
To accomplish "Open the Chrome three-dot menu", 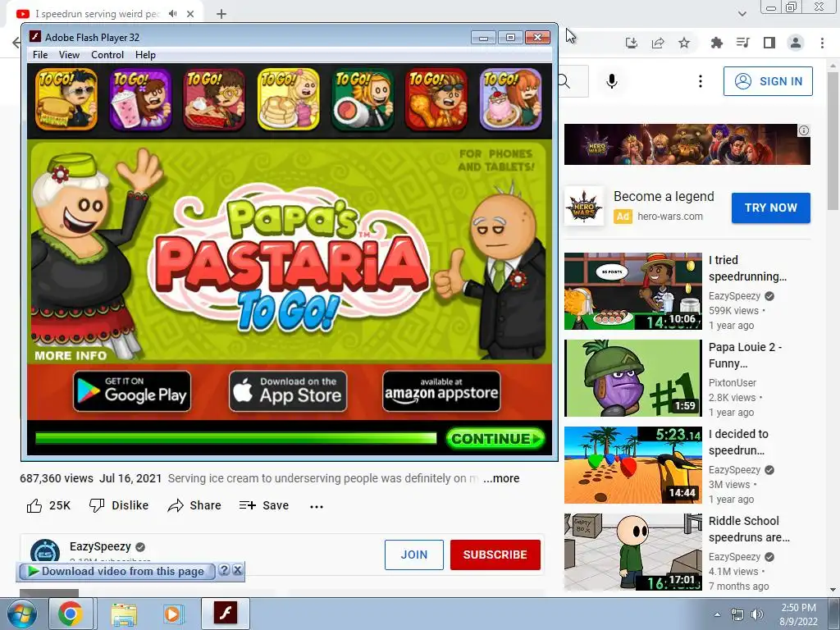I will tap(822, 43).
